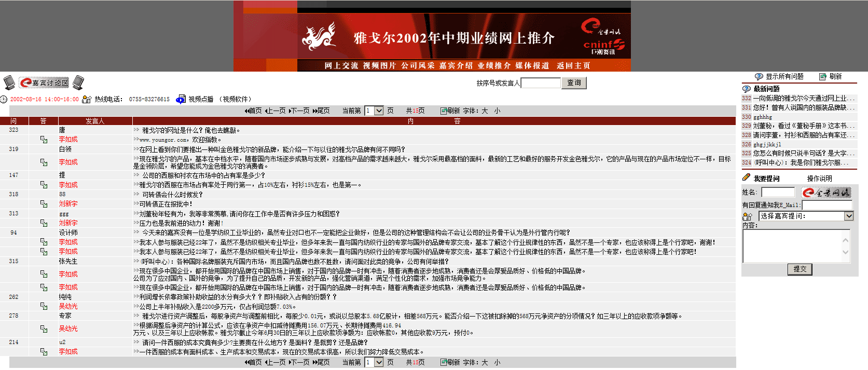Screen dimensions: 868x370
Task: Click speaker 李如成 replying www.youngor.com
Action: (68, 140)
